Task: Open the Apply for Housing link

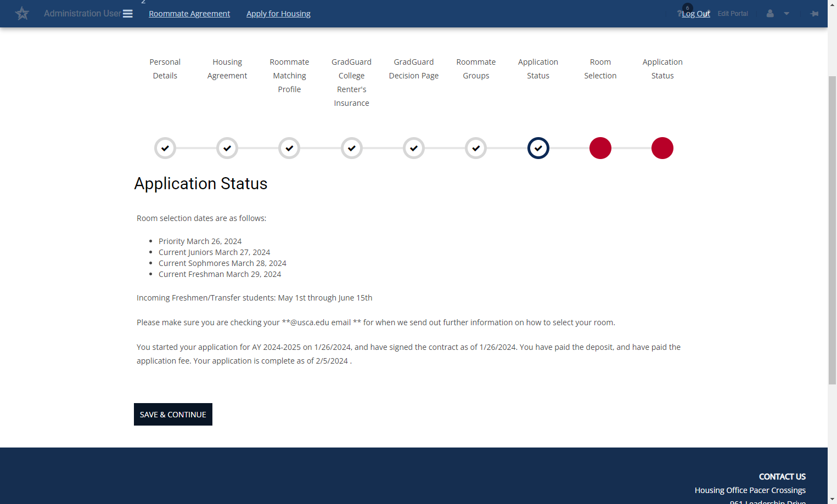Action: (278, 14)
